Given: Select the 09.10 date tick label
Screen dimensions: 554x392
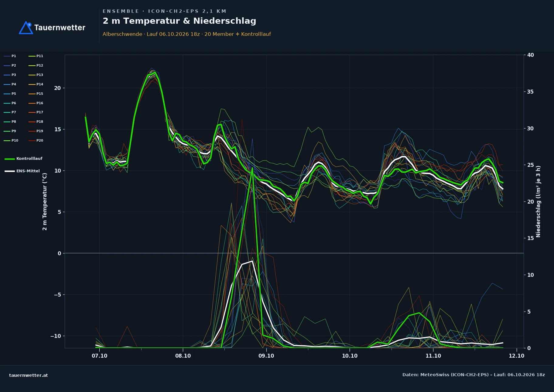Looking at the screenshot, I should pos(266,356).
